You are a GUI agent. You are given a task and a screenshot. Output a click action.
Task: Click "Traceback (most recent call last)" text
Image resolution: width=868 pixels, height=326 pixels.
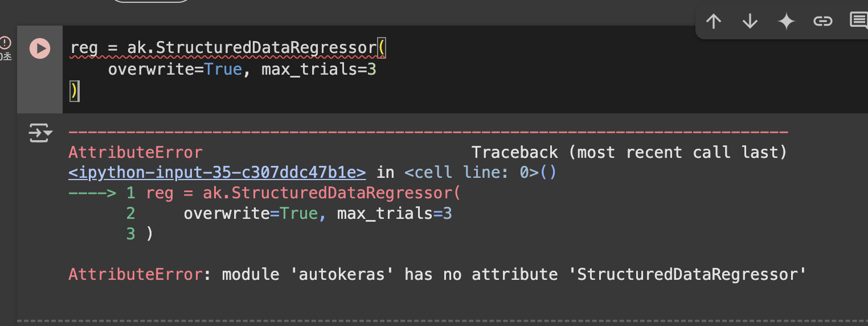(x=629, y=153)
